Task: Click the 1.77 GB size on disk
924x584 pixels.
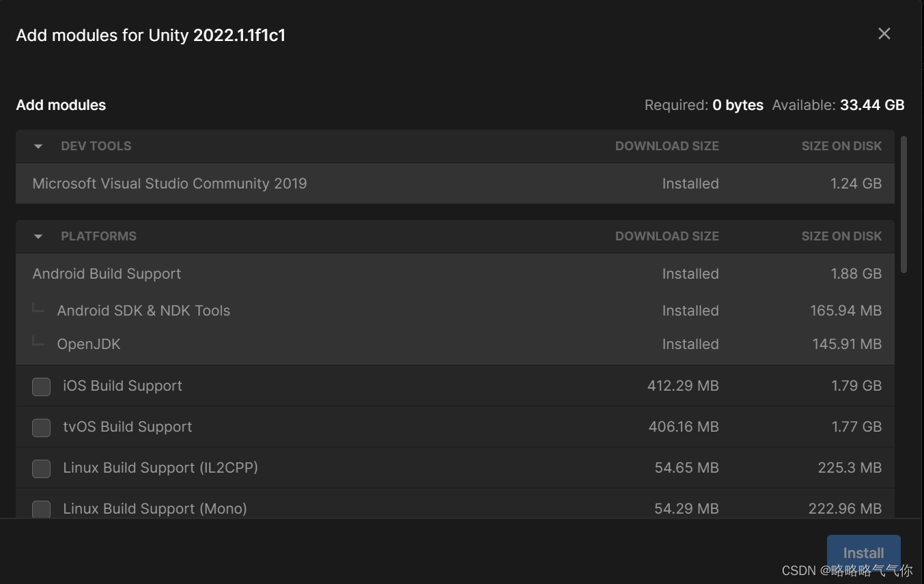Action: point(856,427)
